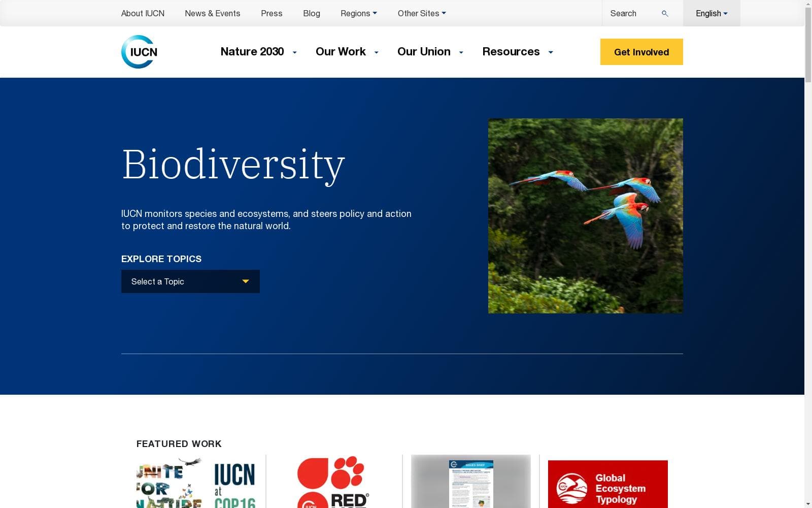The width and height of the screenshot is (812, 508).
Task: Open the Nature 2030 menu
Action: click(x=258, y=52)
